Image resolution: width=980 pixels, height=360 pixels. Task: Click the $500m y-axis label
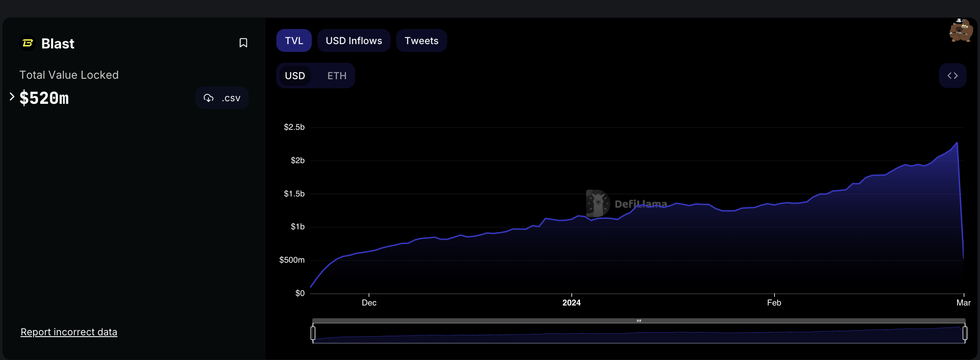pos(292,260)
